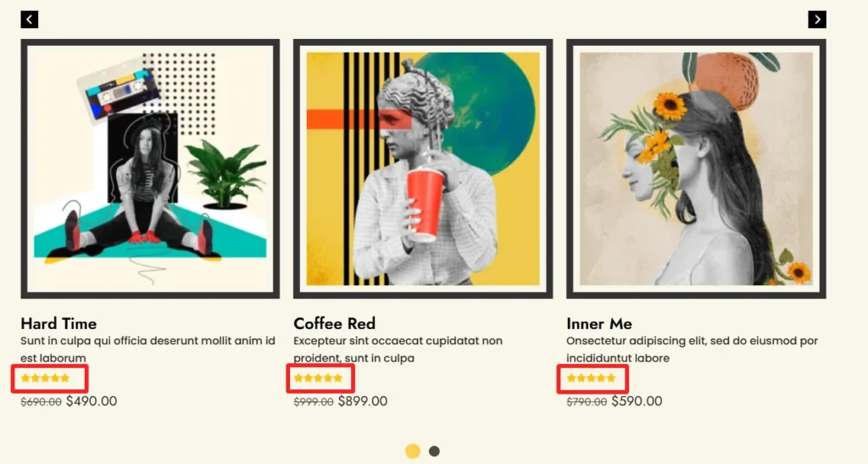Click the crossed-out $999.00 price
The height and width of the screenshot is (464, 868).
(x=314, y=402)
